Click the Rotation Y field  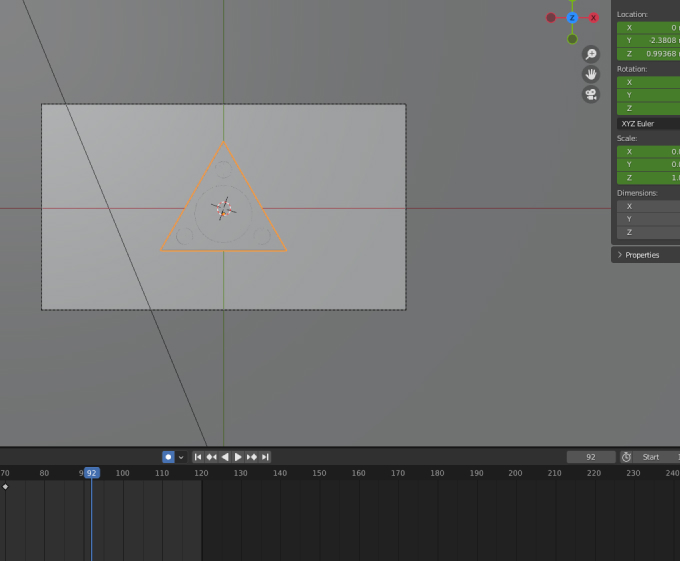tap(648, 95)
